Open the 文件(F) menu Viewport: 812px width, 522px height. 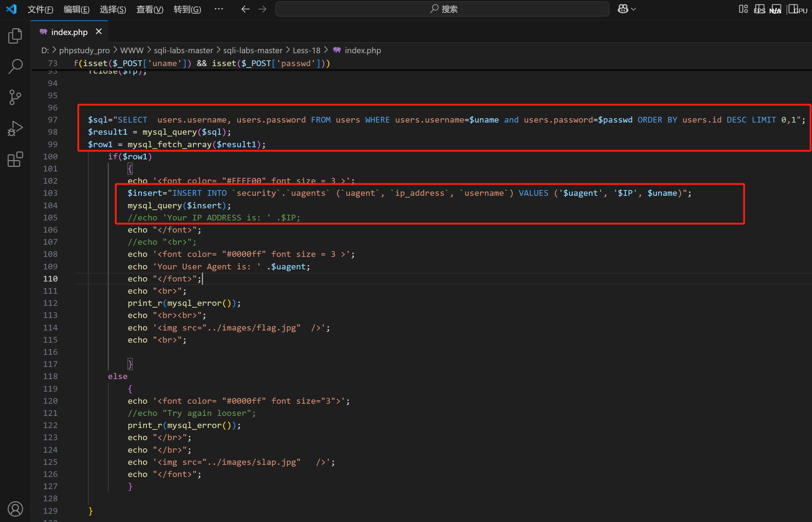(x=40, y=9)
